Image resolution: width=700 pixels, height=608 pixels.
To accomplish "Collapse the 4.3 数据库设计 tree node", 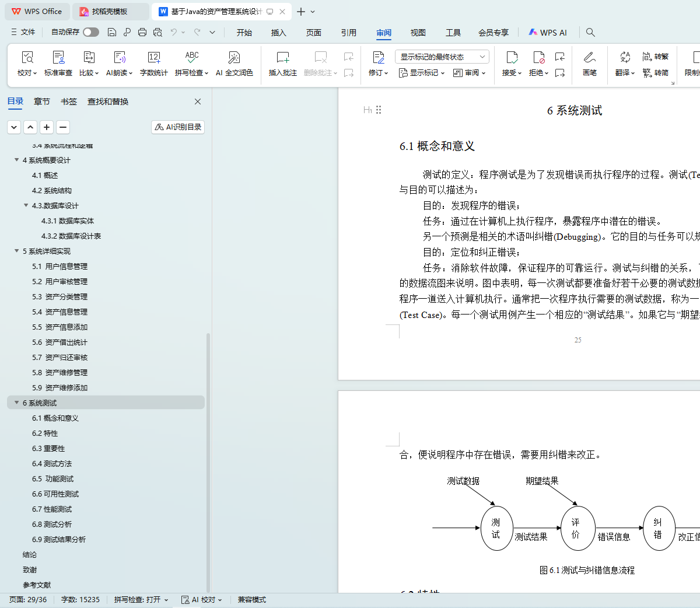I will point(26,205).
